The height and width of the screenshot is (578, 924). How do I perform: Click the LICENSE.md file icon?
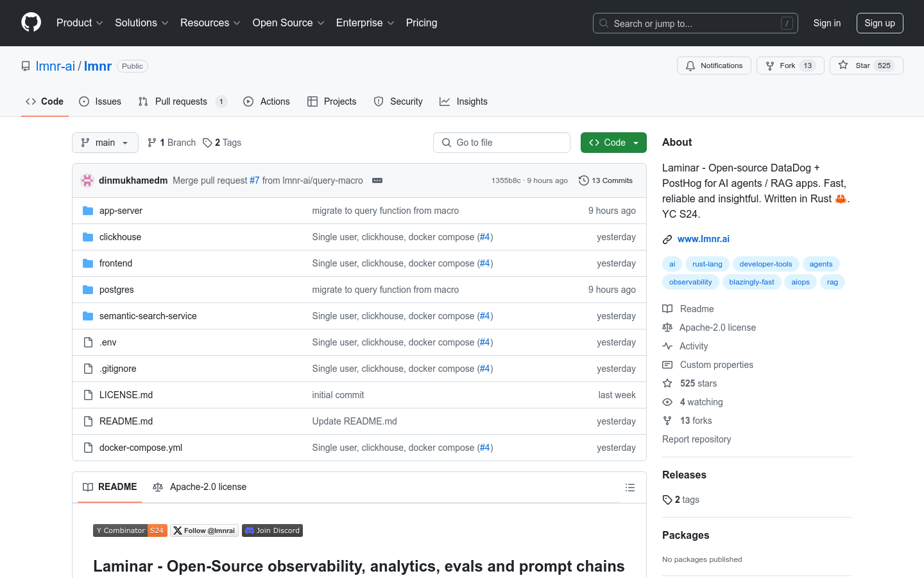tap(88, 395)
